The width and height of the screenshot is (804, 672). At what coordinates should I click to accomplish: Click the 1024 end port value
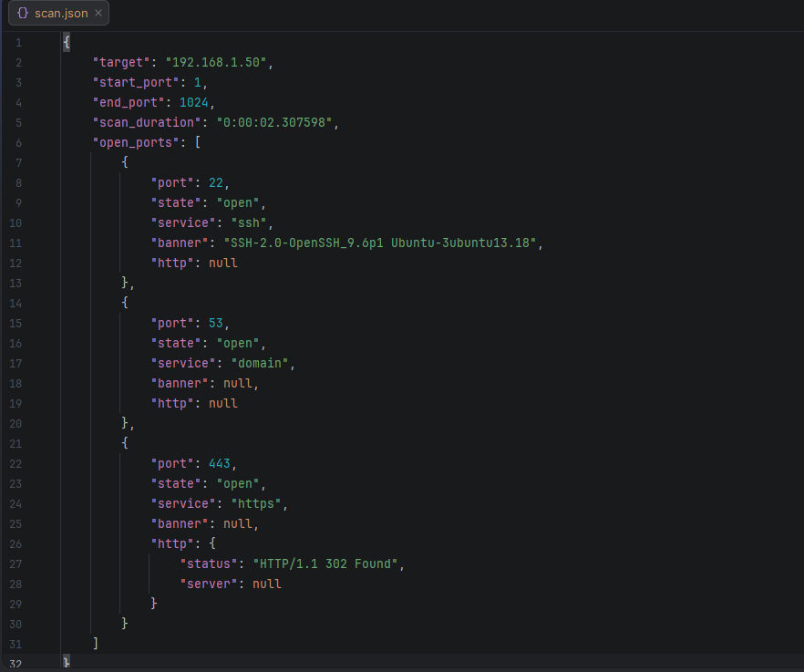[x=194, y=103]
